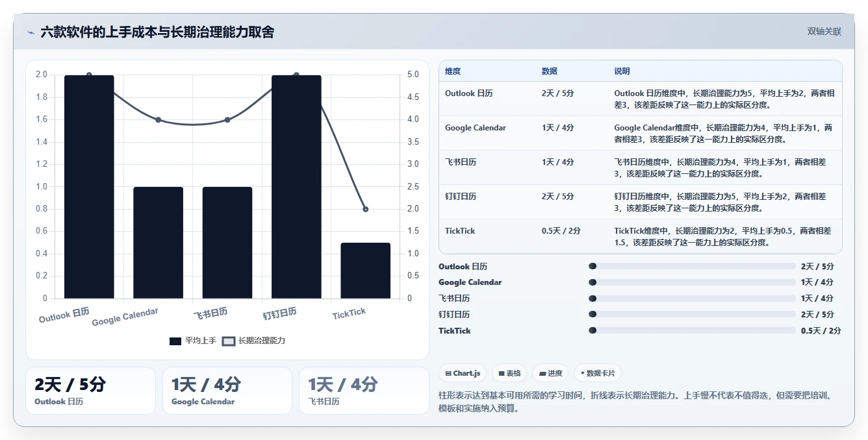This screenshot has width=868, height=440.
Task: Click the 进度 tag chip
Action: 551,373
